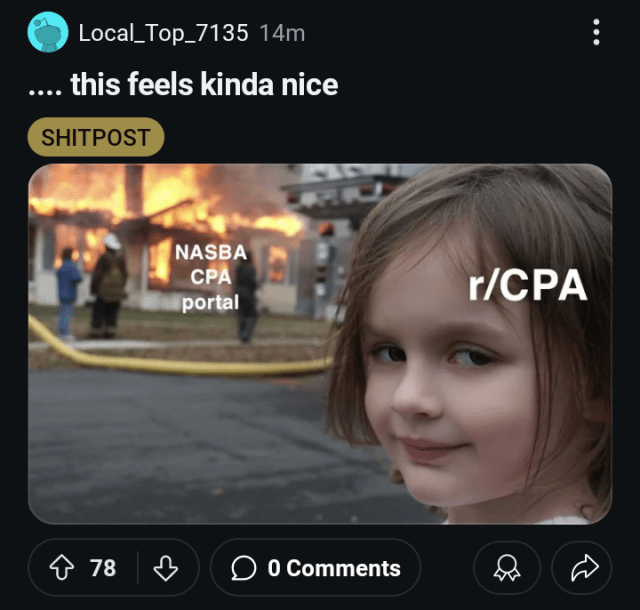Give an award using the ribbon icon

point(507,568)
